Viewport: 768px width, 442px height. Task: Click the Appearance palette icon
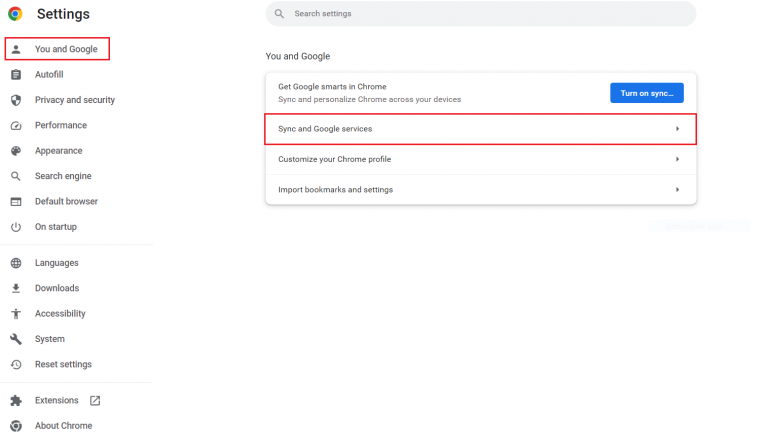(x=16, y=151)
